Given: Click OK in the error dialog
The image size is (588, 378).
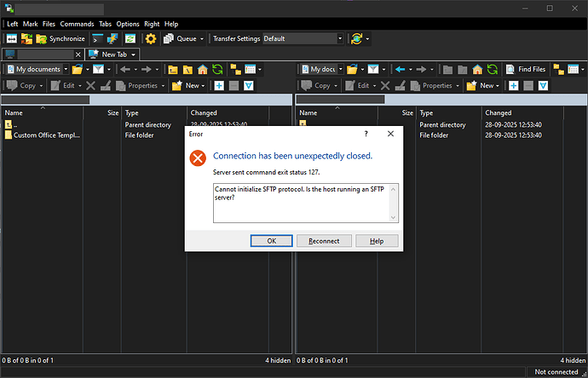Looking at the screenshot, I should 271,241.
